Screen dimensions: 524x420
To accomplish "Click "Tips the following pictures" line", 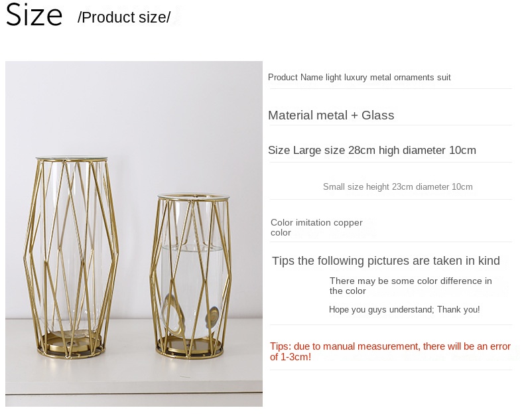I will click(385, 261).
